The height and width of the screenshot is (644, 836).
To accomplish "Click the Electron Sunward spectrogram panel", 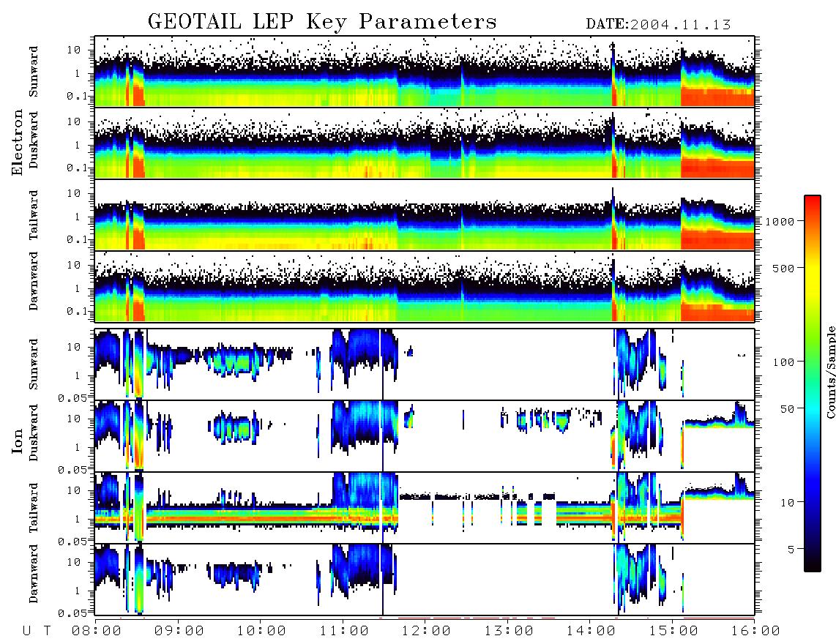I will pyautogui.click(x=425, y=72).
